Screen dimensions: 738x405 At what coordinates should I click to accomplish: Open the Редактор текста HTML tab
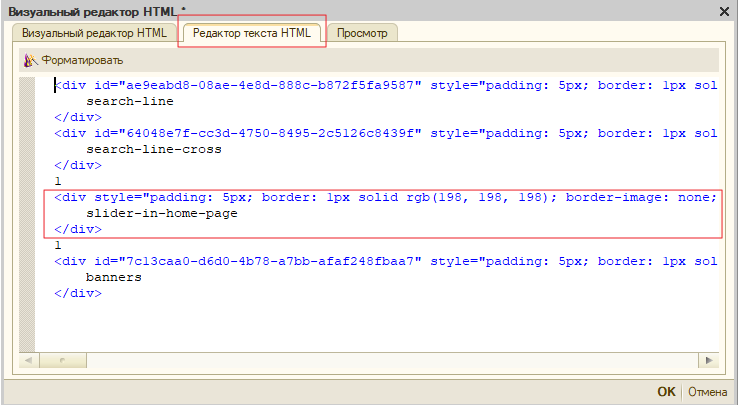point(252,33)
